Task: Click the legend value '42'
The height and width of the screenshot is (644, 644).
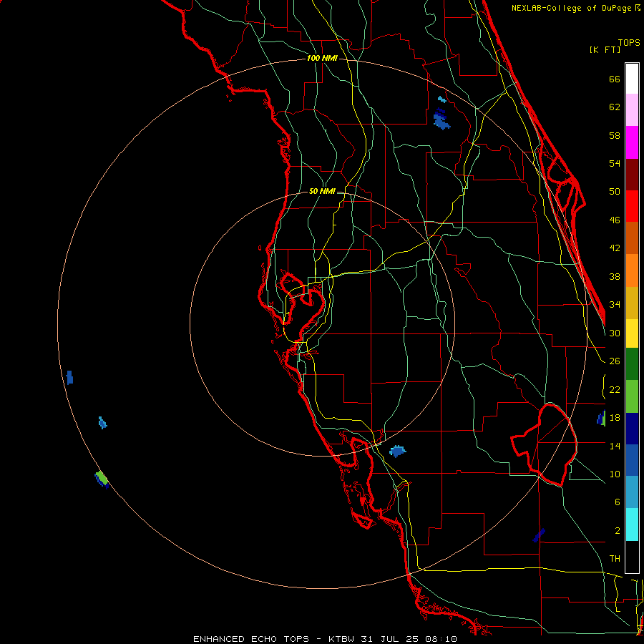Action: [615, 248]
